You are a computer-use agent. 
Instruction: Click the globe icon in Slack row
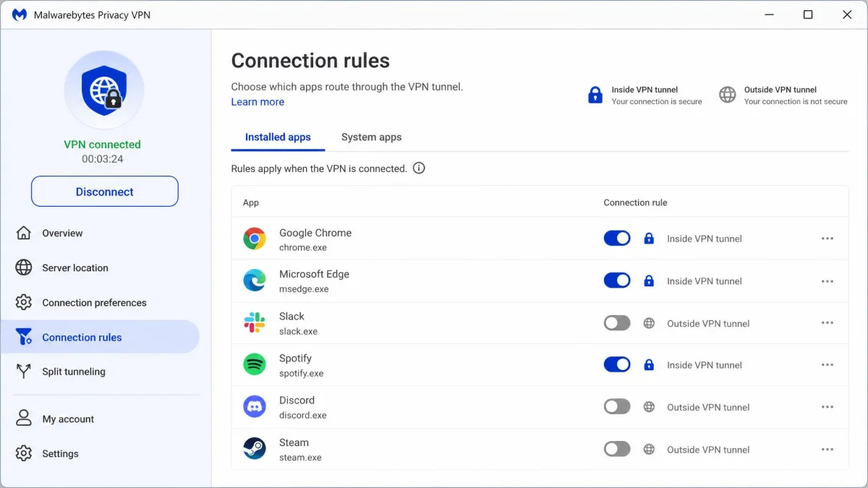coord(649,323)
